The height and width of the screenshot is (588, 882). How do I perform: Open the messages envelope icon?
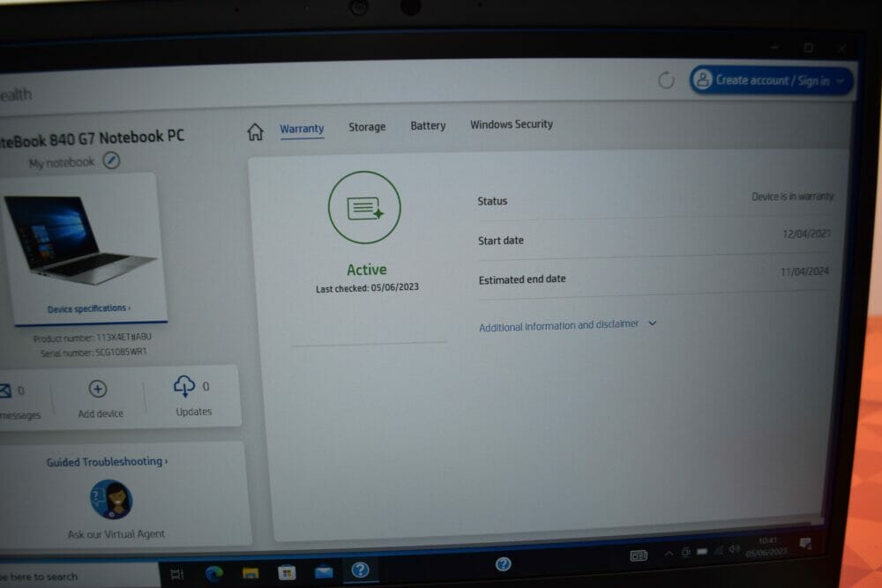point(5,391)
